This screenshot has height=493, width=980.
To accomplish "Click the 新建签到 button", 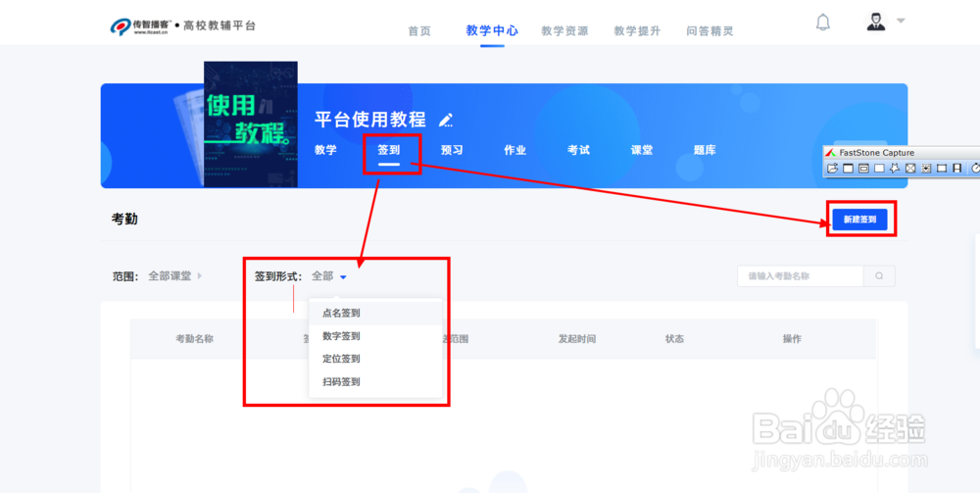I will pos(860,220).
